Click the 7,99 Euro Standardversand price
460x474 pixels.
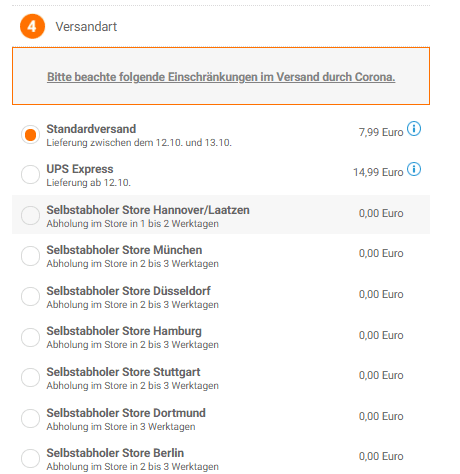click(381, 132)
